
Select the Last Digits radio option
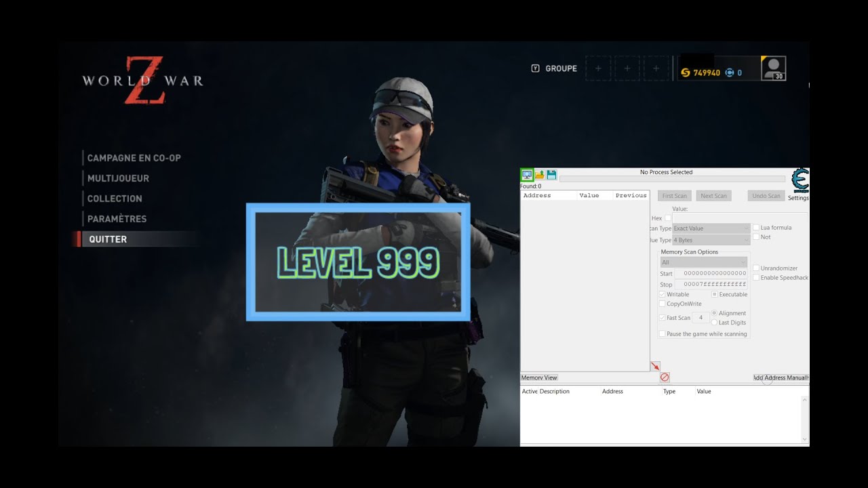[714, 323]
